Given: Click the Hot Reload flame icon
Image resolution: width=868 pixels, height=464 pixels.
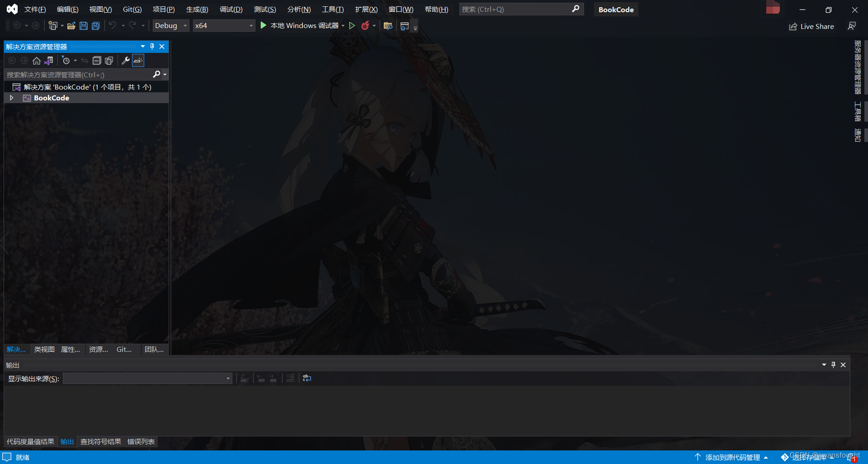Looking at the screenshot, I should point(365,26).
